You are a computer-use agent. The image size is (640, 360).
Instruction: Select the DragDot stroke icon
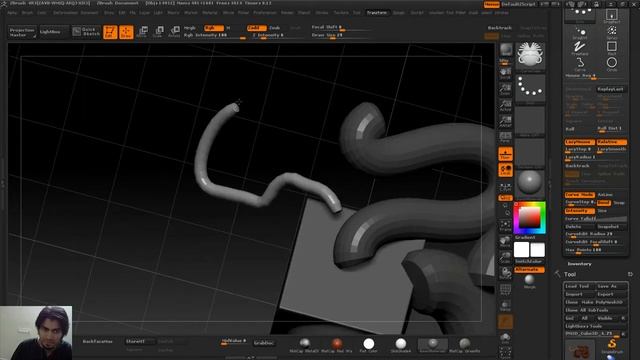pos(580,33)
